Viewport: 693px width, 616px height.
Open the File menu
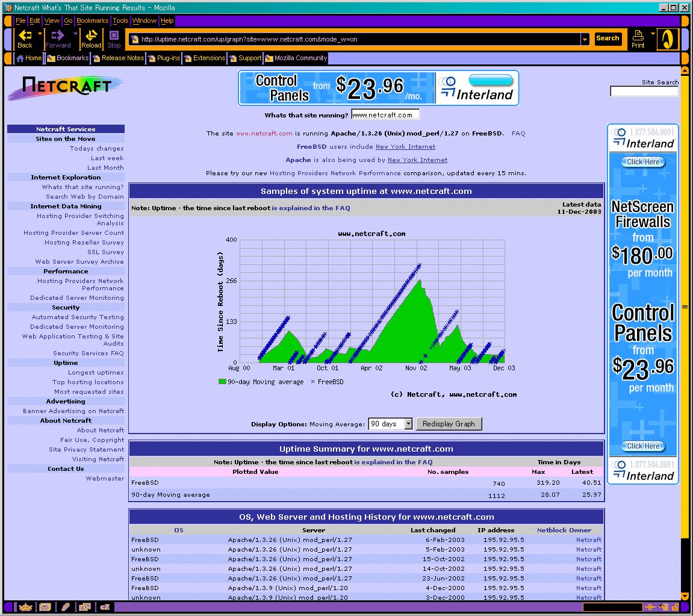pyautogui.click(x=20, y=20)
